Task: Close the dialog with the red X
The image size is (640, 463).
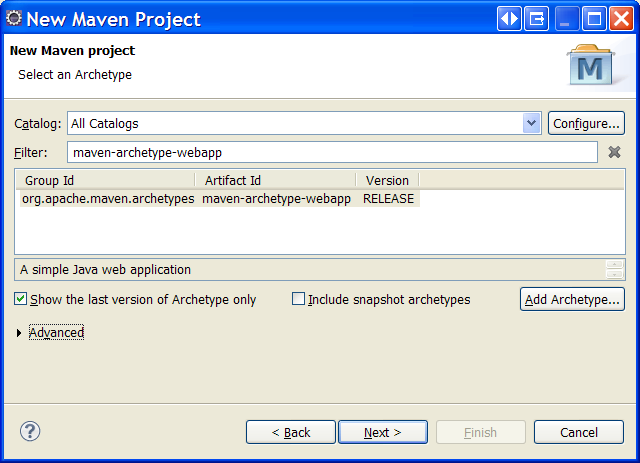Action: pyautogui.click(x=621, y=19)
